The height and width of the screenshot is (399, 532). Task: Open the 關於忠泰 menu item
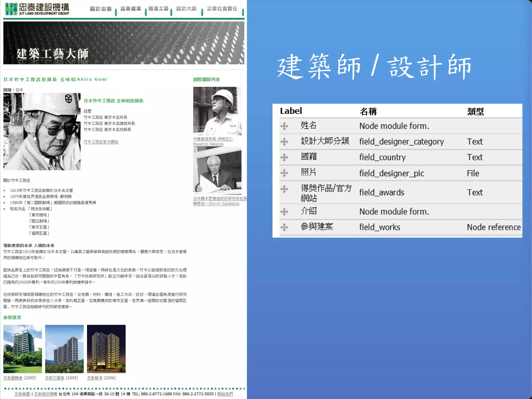point(101,9)
